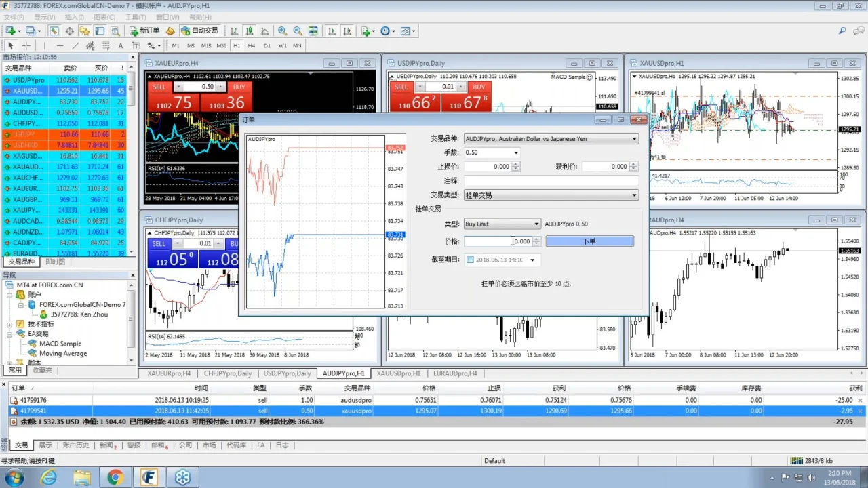Open the profiles toolbar icon
This screenshot has height=488, width=868.
pyautogui.click(x=31, y=30)
